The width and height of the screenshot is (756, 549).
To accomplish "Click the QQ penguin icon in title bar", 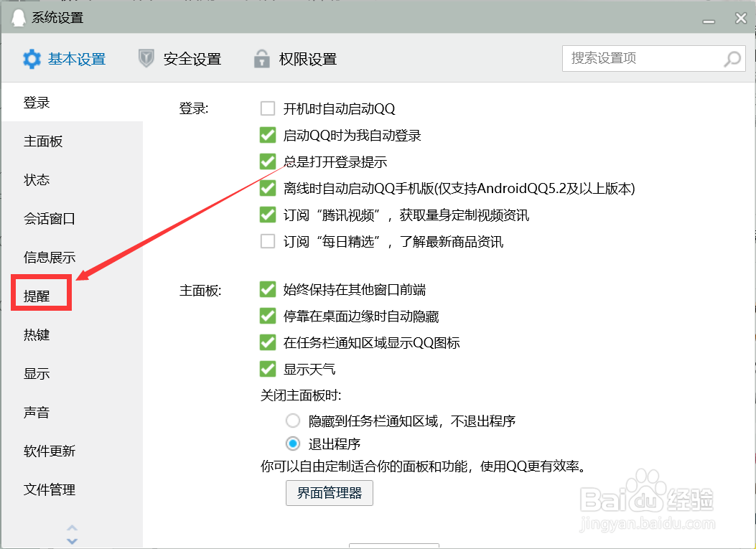I will point(19,19).
